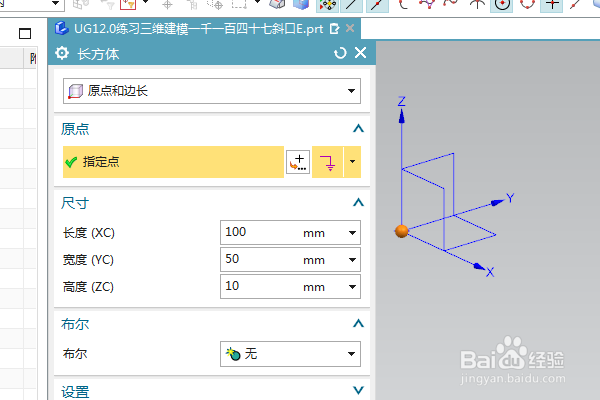Click the blue solid cube toolbar icon
600x400 pixels.
pos(301,4)
